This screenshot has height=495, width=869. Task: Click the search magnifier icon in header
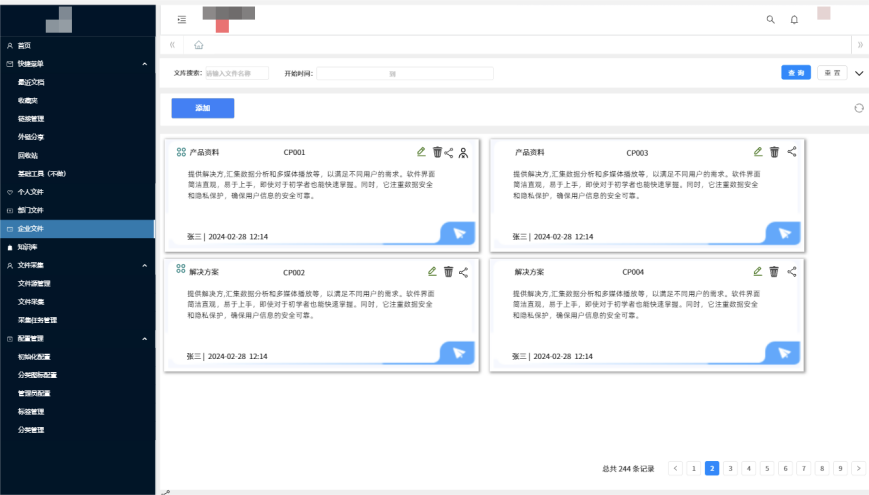770,19
